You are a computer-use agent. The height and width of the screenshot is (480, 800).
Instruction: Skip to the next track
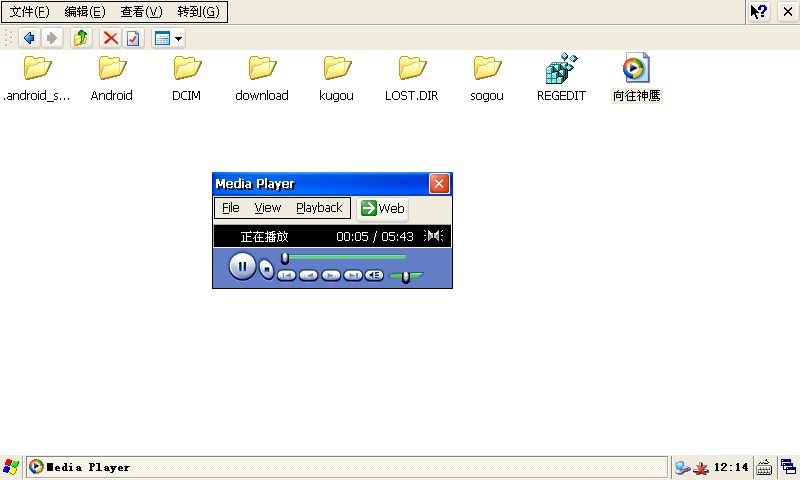(x=353, y=275)
